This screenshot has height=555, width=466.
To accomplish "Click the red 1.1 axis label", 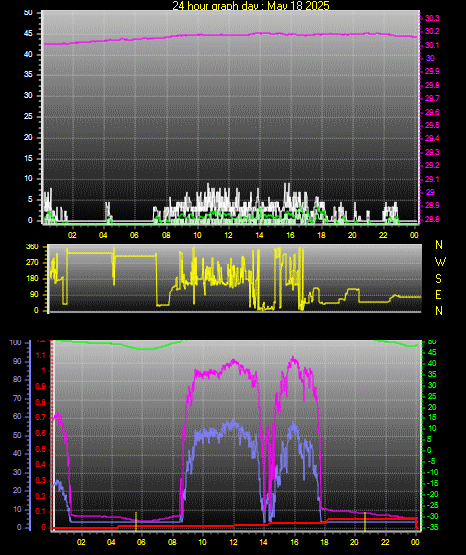I will [41, 355].
